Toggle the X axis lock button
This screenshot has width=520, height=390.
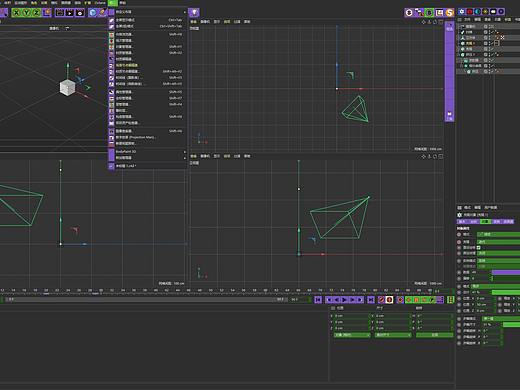16,13
